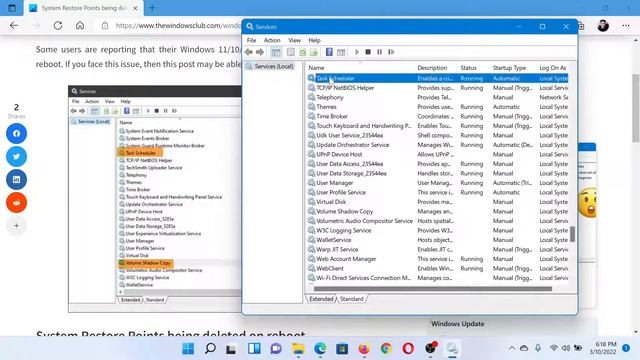Screen dimensions: 640x360
Task: Open File Explorer from taskbar
Action: [x=298, y=349]
